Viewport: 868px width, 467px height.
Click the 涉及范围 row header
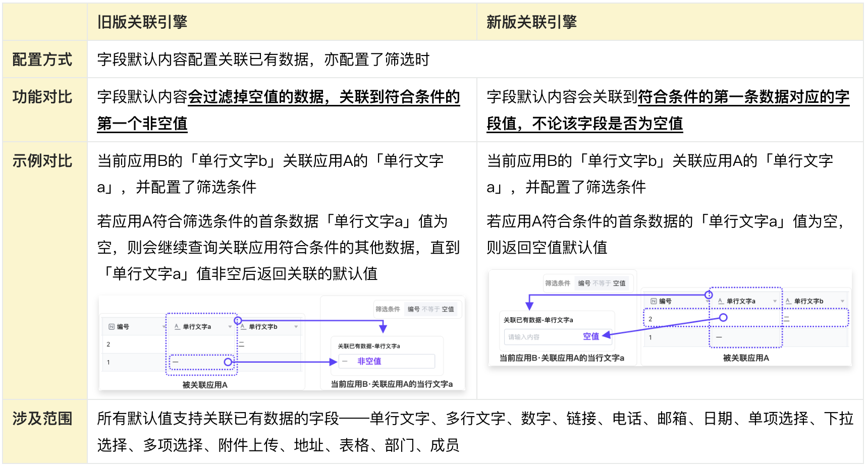(42, 419)
